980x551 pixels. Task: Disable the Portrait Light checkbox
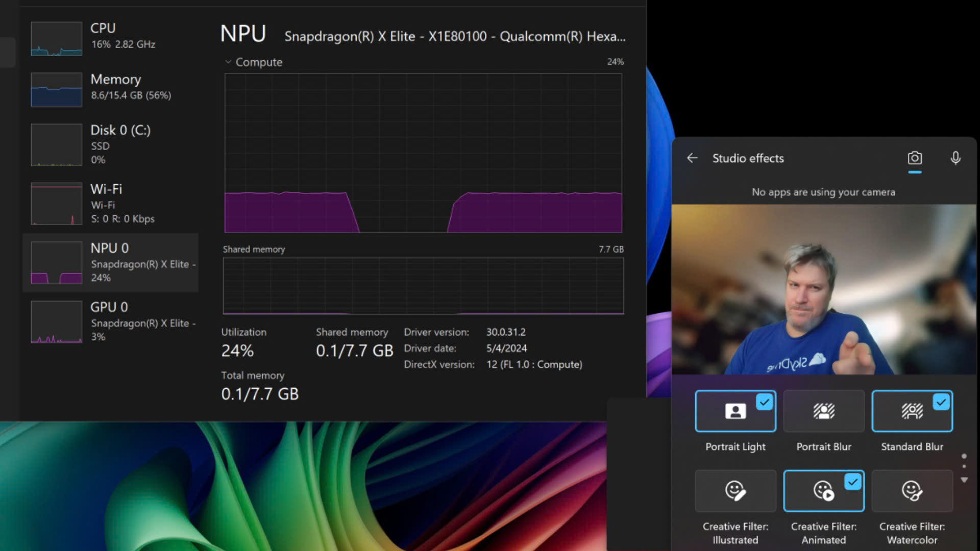(x=764, y=403)
